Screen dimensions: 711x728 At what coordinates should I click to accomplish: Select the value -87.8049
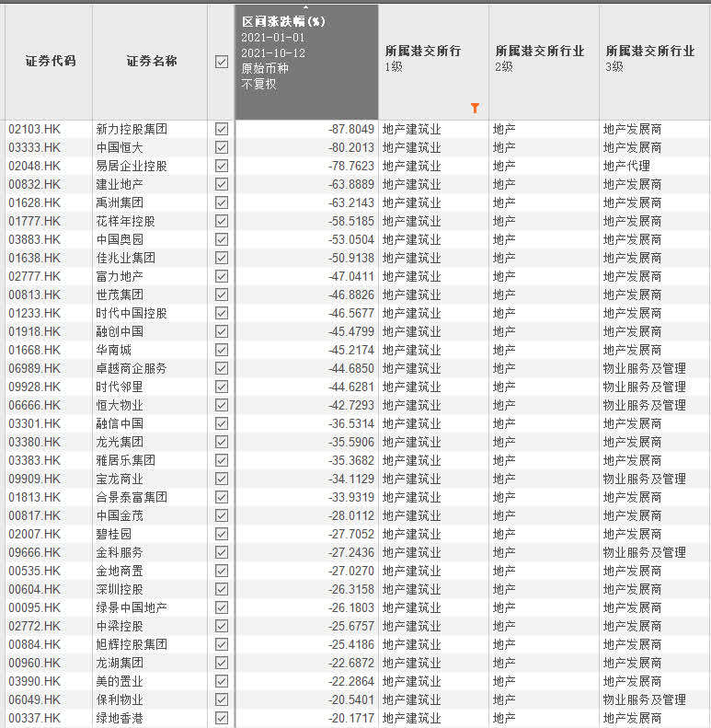(x=350, y=129)
